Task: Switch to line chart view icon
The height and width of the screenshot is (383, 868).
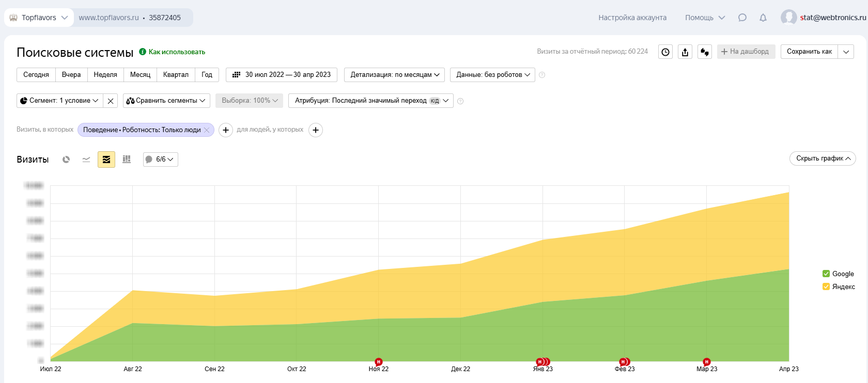Action: (x=86, y=159)
